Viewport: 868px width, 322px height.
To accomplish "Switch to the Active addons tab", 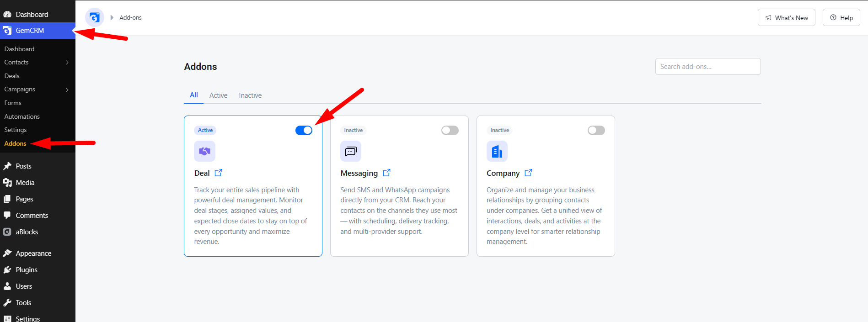I will coord(218,95).
